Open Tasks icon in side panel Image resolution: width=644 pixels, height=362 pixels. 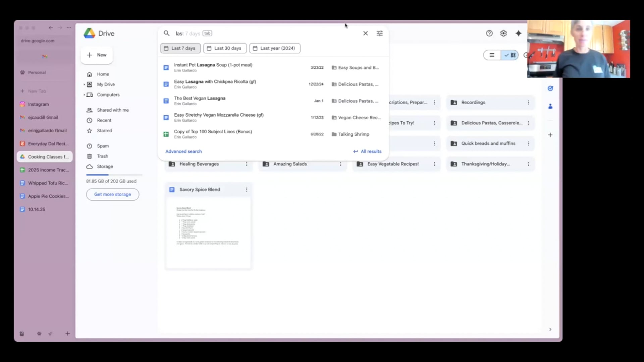(550, 88)
